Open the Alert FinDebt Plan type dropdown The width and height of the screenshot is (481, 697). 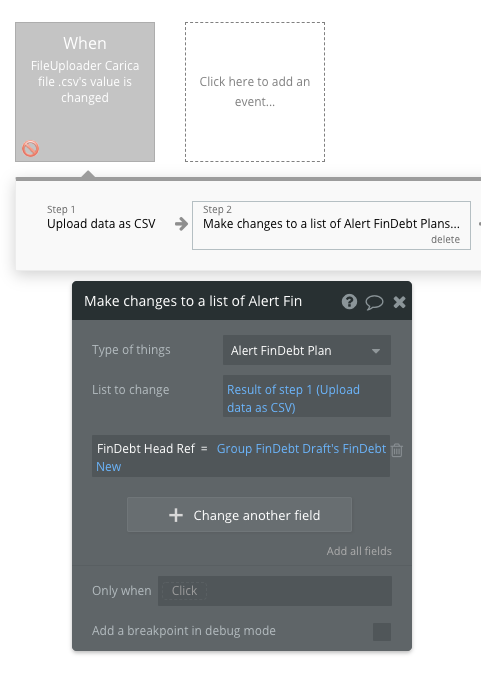(307, 350)
